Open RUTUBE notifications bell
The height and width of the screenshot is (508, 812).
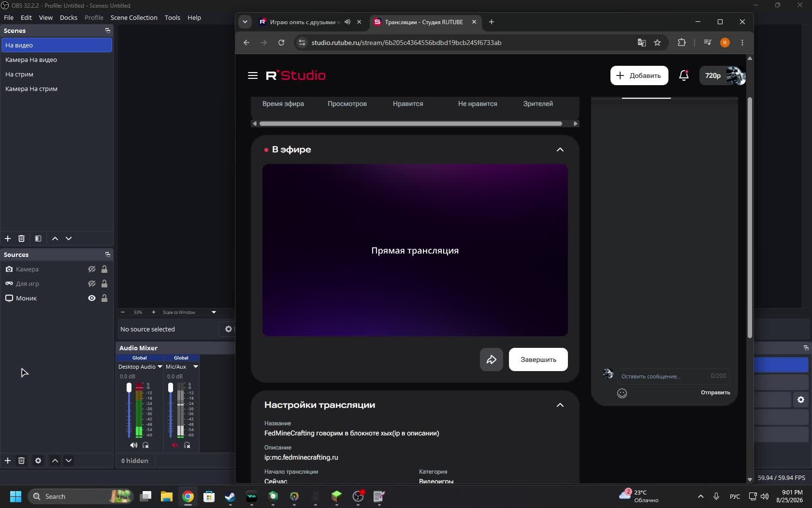point(684,75)
